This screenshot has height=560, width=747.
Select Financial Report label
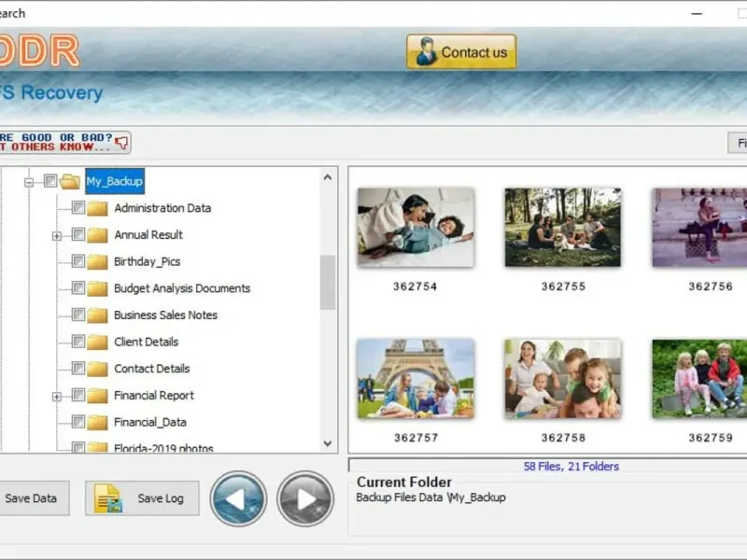(x=154, y=395)
